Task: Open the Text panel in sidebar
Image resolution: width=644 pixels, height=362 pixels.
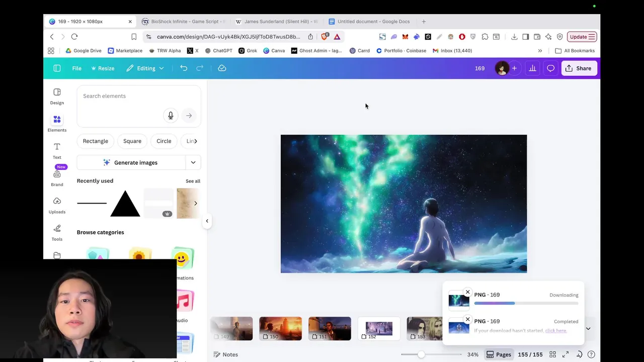Action: tap(57, 150)
